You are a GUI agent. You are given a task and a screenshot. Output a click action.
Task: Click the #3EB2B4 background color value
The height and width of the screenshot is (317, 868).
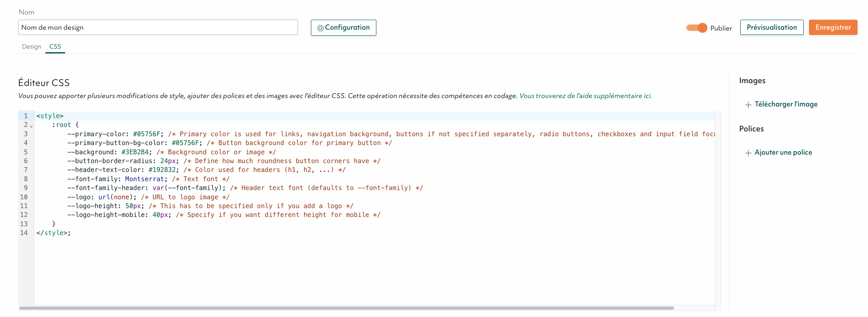pos(135,152)
